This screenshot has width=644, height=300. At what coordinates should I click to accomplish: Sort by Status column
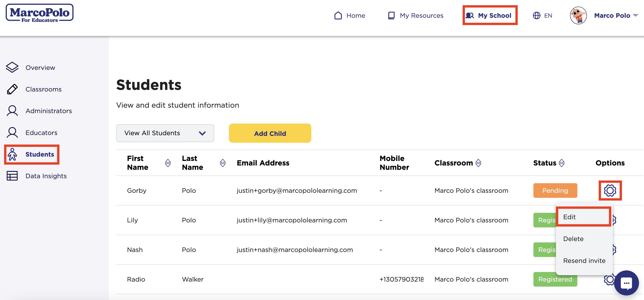pos(561,163)
